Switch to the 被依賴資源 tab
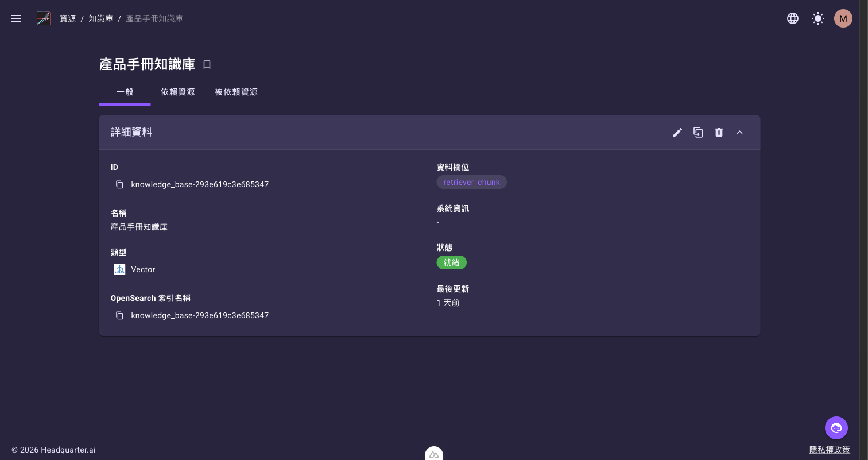The image size is (868, 460). 236,92
